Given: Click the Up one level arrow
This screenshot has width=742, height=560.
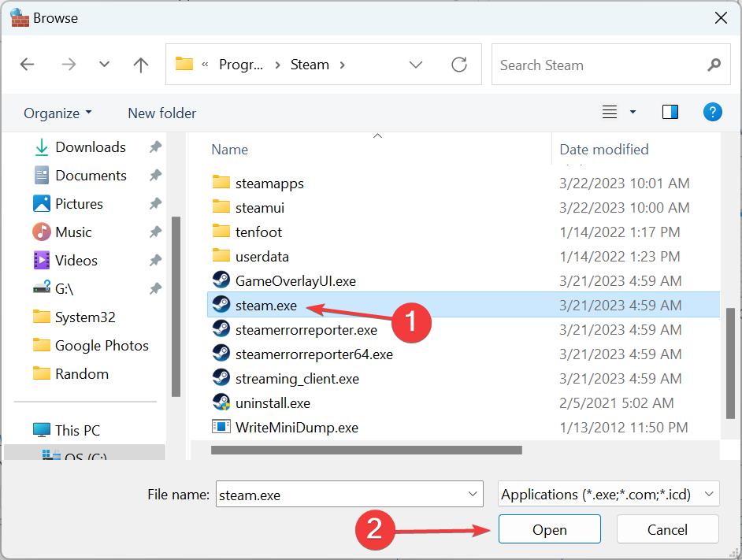Looking at the screenshot, I should click(x=141, y=65).
